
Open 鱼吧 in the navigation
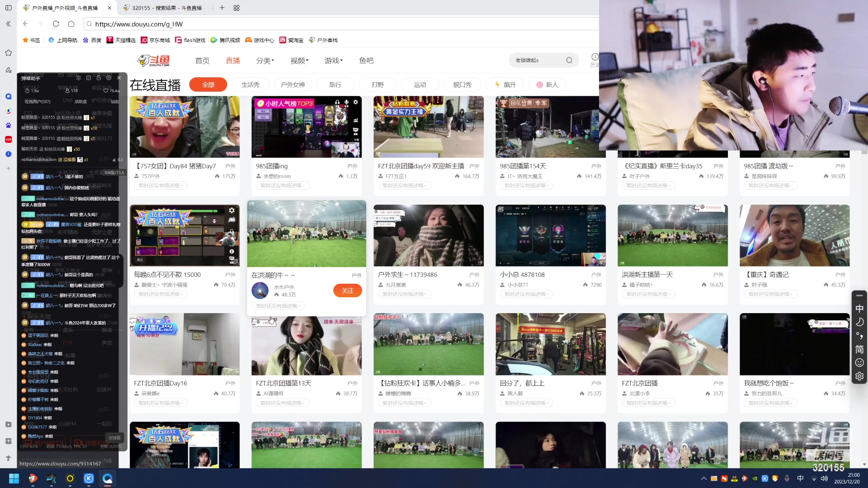point(366,61)
